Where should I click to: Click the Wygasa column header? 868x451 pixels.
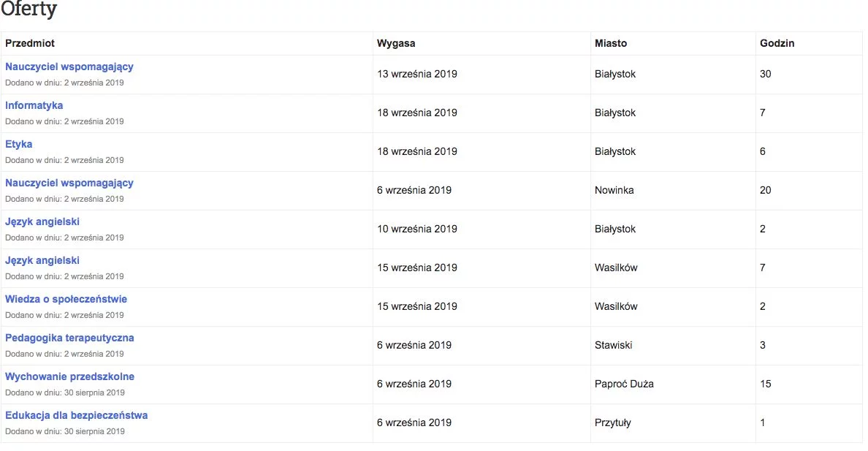[396, 43]
